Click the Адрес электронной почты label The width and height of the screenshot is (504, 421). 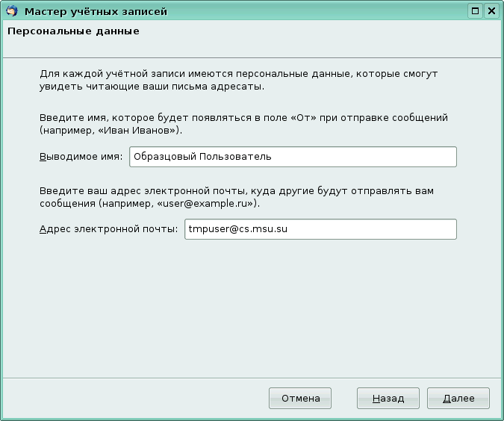click(108, 229)
